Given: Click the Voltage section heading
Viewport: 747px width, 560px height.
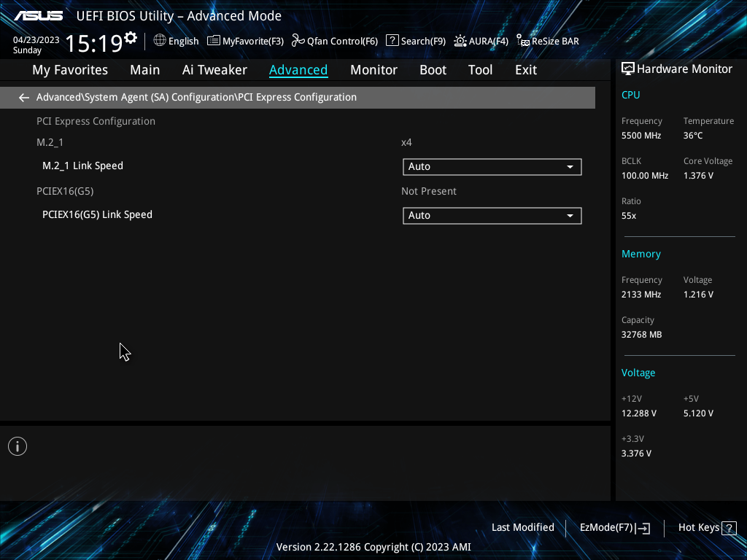Looking at the screenshot, I should coord(638,373).
